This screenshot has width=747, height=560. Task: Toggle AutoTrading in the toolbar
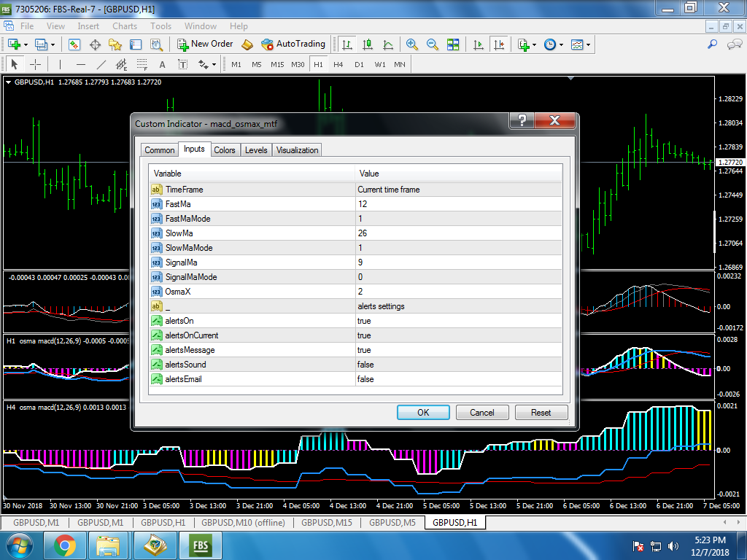point(293,44)
